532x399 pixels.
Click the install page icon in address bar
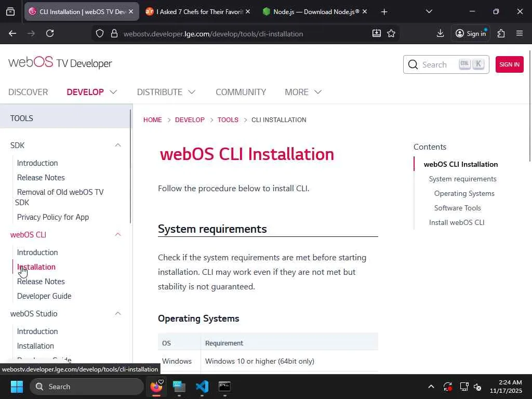376,33
